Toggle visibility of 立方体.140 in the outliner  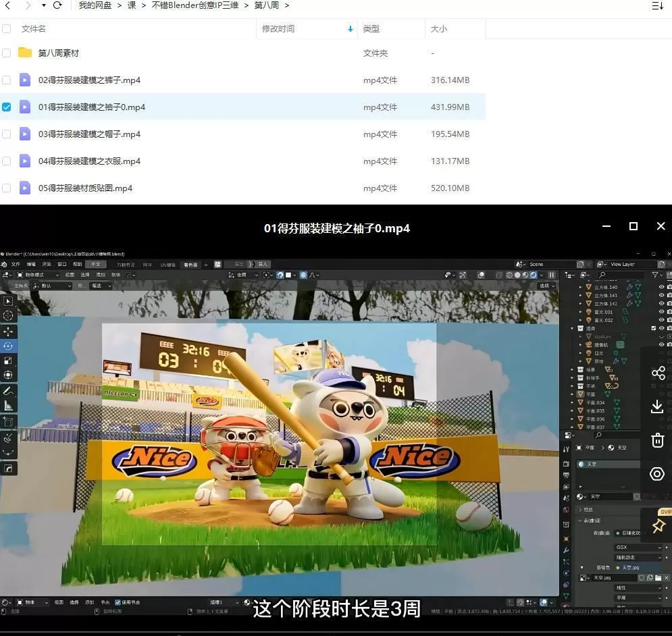click(x=663, y=286)
